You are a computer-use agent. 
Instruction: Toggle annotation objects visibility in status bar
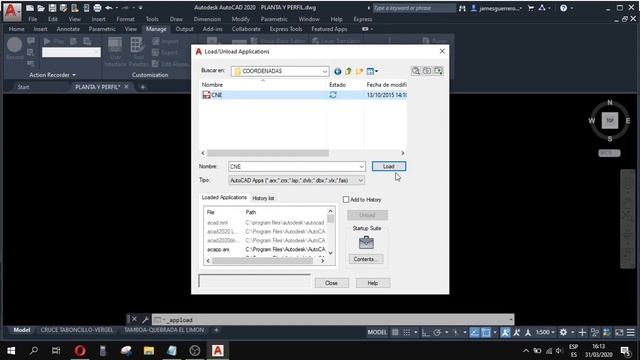tap(505, 332)
